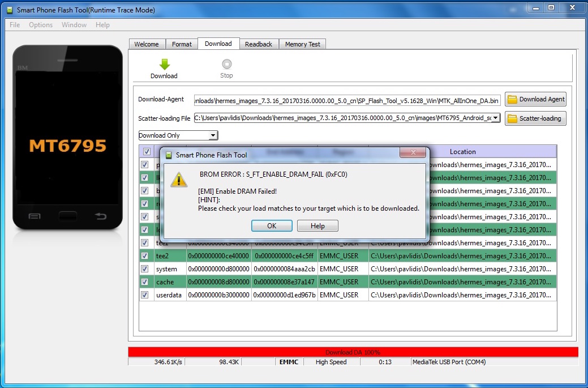This screenshot has height=388, width=588.
Task: Disable the userdata partition checkbox
Action: click(145, 295)
